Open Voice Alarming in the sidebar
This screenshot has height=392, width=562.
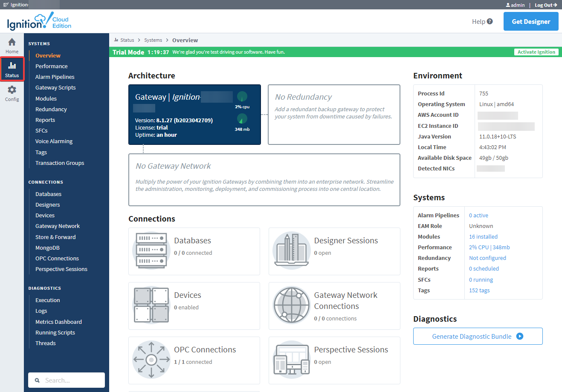pos(54,141)
